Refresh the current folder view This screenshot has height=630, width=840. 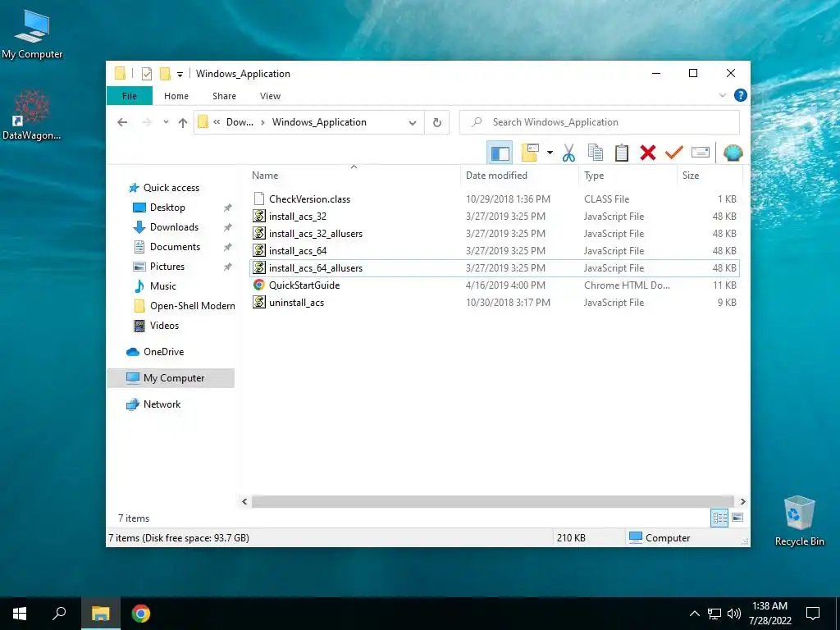tap(437, 123)
